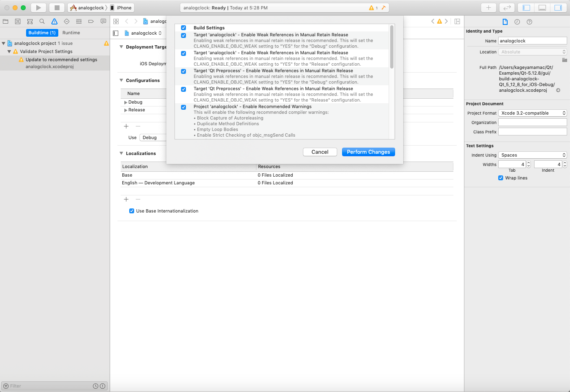This screenshot has width=570, height=392.
Task: Reveal full path in Finder arrow
Action: [x=558, y=90]
